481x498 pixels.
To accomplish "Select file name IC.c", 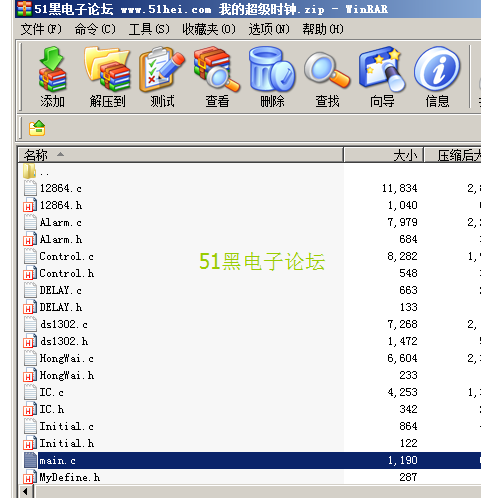I will (51, 392).
